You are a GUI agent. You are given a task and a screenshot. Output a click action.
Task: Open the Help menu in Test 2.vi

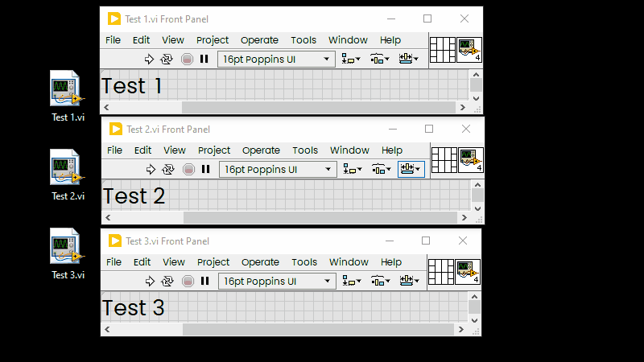click(x=392, y=150)
